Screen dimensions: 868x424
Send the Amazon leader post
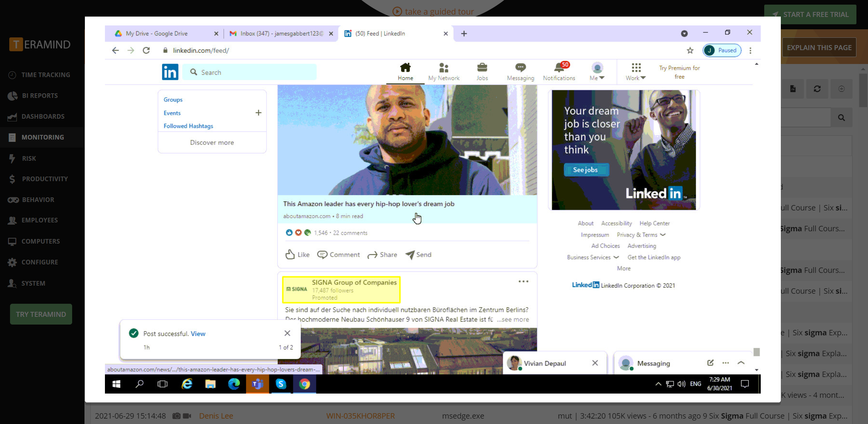click(x=419, y=254)
